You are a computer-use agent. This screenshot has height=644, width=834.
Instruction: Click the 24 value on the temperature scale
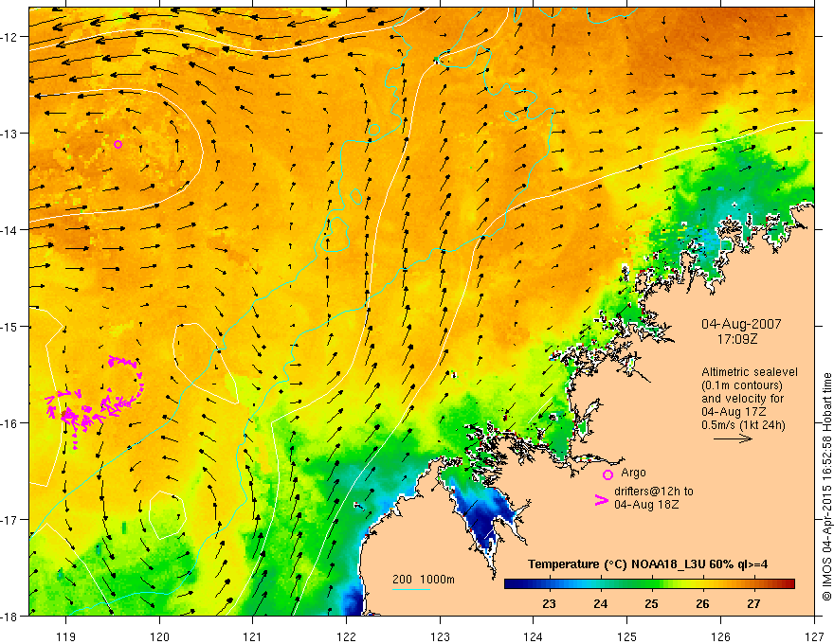(601, 603)
